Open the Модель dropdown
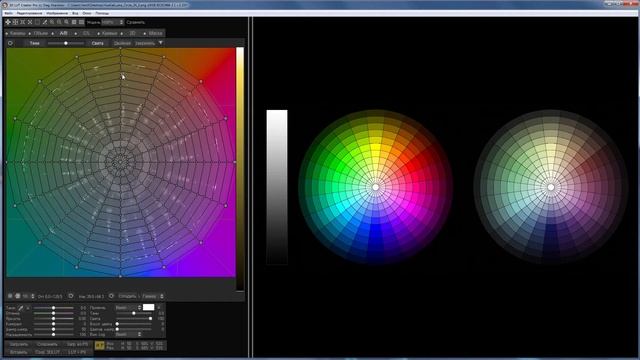Viewport: 640px width, 360px height. pyautogui.click(x=113, y=22)
